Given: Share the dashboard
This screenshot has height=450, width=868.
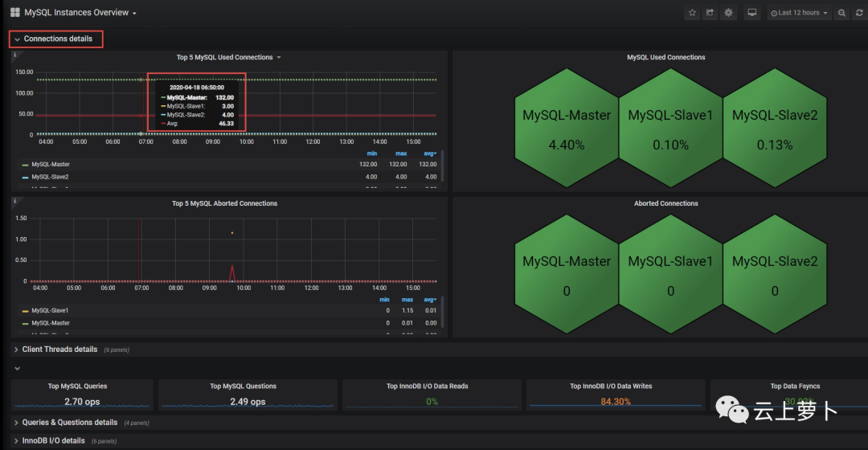Looking at the screenshot, I should pyautogui.click(x=710, y=13).
